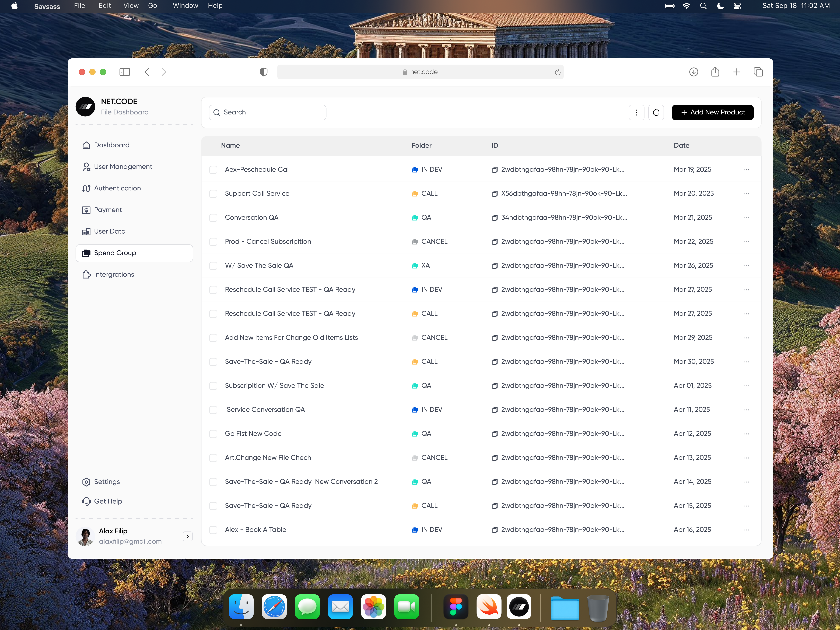Go back with the browser back arrow
The width and height of the screenshot is (840, 630).
point(147,72)
